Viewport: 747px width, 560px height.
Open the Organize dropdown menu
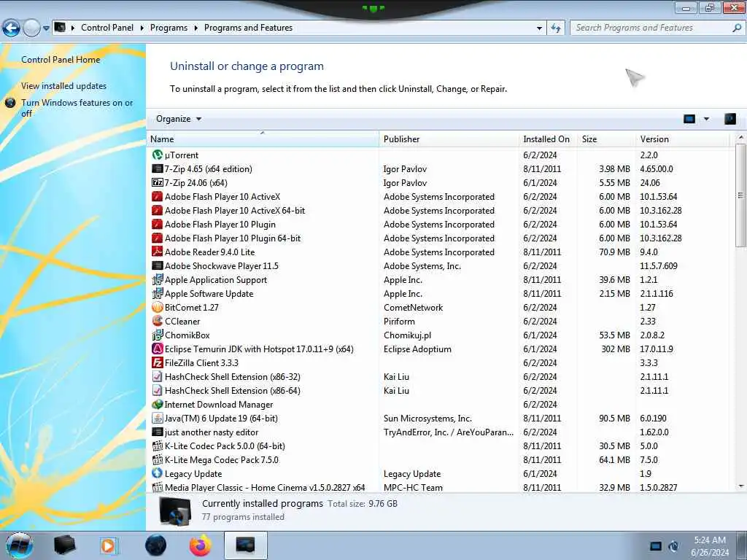click(x=179, y=119)
